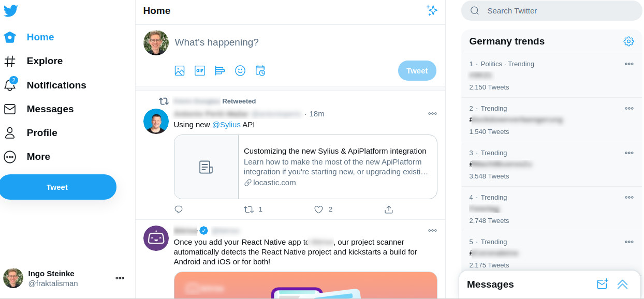
Task: Retweet the Sylius API tweet
Action: [248, 210]
